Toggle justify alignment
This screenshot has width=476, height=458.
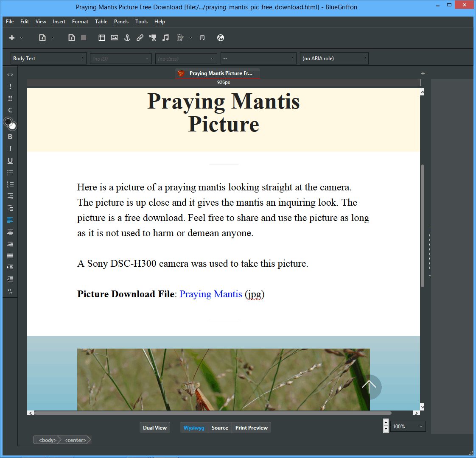[10, 256]
